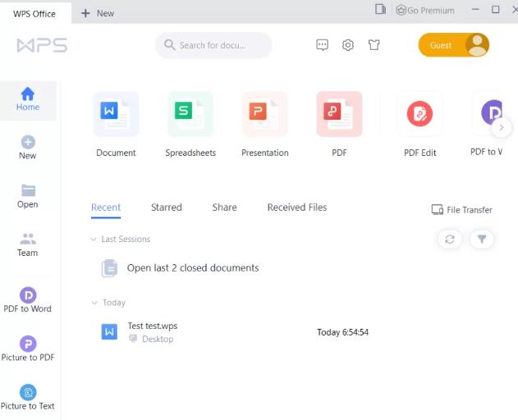Switch to the Starred tab
518x420 pixels.
[x=167, y=208]
